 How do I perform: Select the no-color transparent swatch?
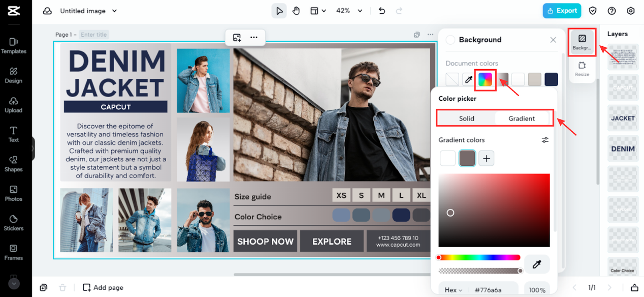[452, 79]
